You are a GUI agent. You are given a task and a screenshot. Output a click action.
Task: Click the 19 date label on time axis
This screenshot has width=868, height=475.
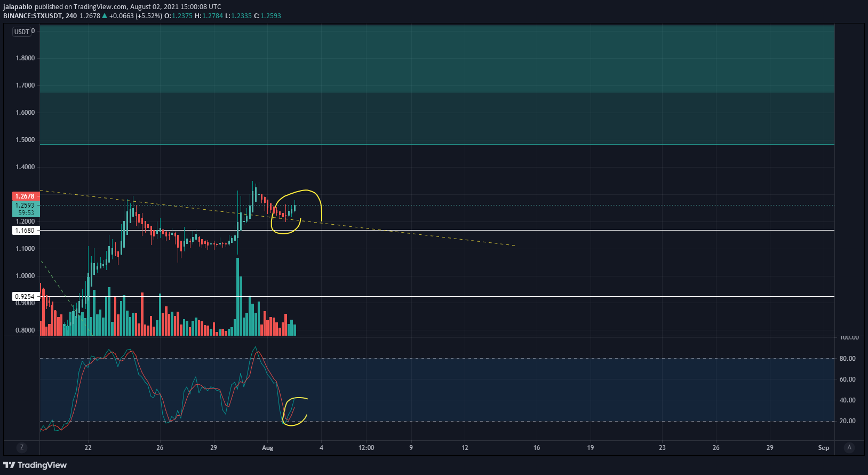click(x=591, y=448)
